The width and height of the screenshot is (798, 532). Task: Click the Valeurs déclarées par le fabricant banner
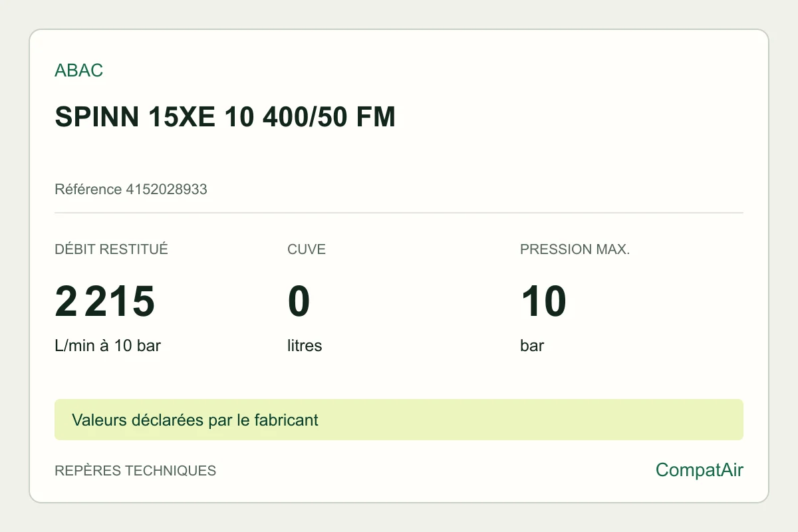point(399,420)
